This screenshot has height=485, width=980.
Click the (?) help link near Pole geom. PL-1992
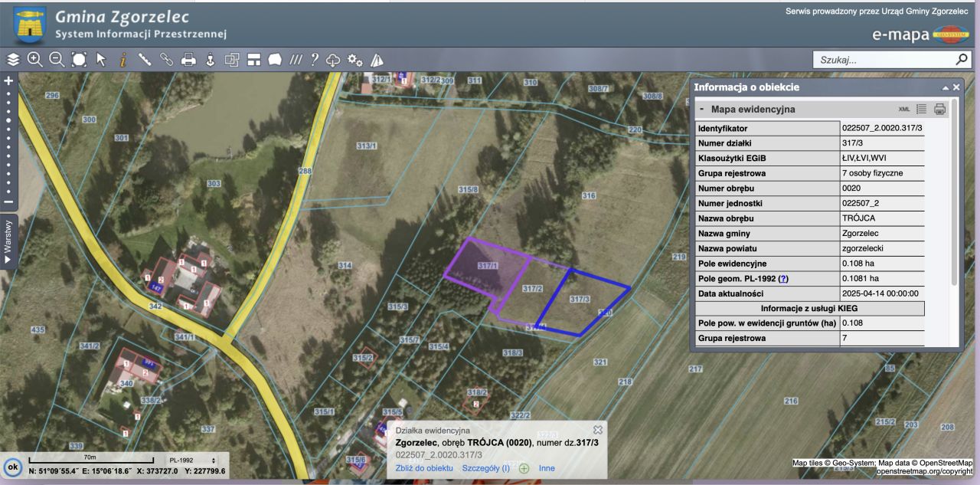point(783,278)
